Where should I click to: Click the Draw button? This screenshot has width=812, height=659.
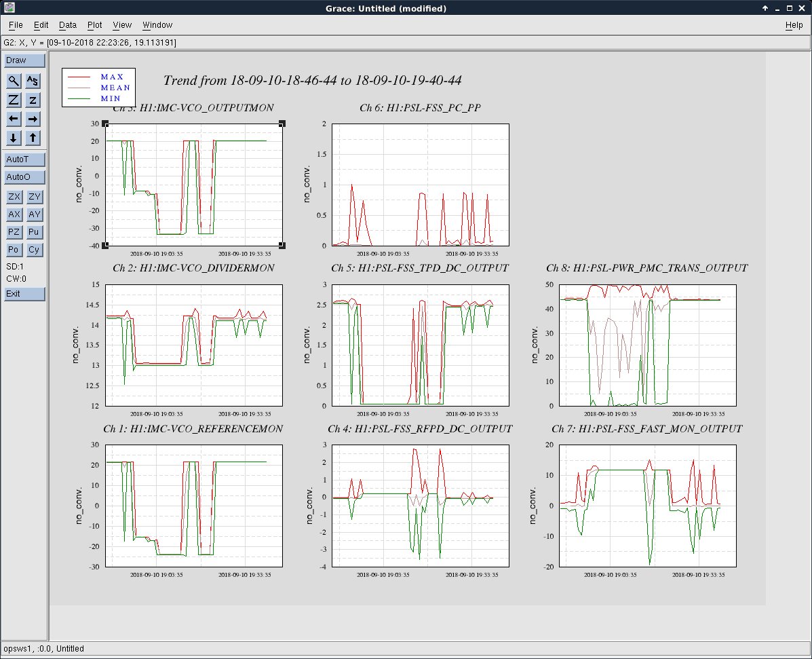[x=24, y=60]
